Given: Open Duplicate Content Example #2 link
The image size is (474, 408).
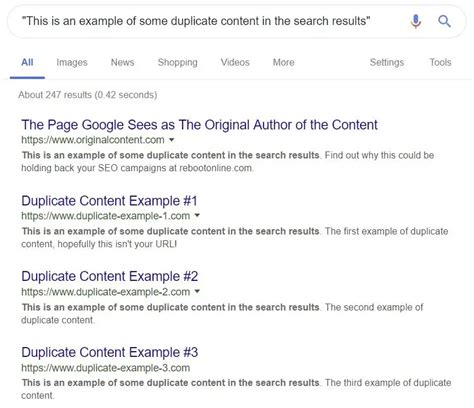Looking at the screenshot, I should (110, 276).
